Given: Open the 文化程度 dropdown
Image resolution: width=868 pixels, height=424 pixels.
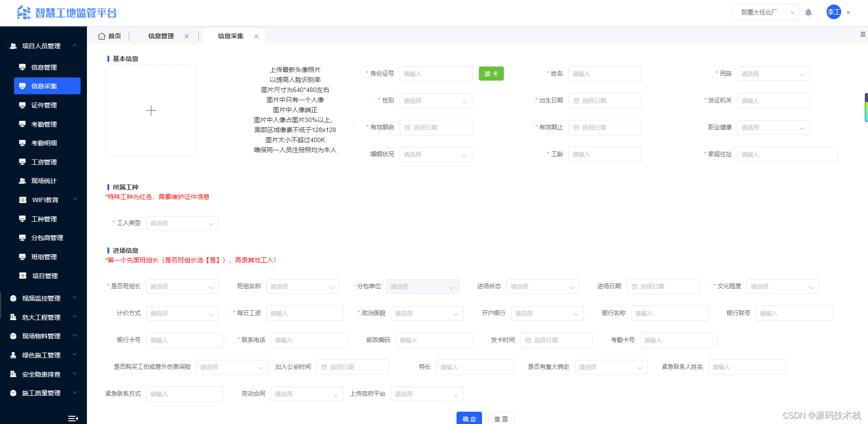Looking at the screenshot, I should tap(783, 286).
